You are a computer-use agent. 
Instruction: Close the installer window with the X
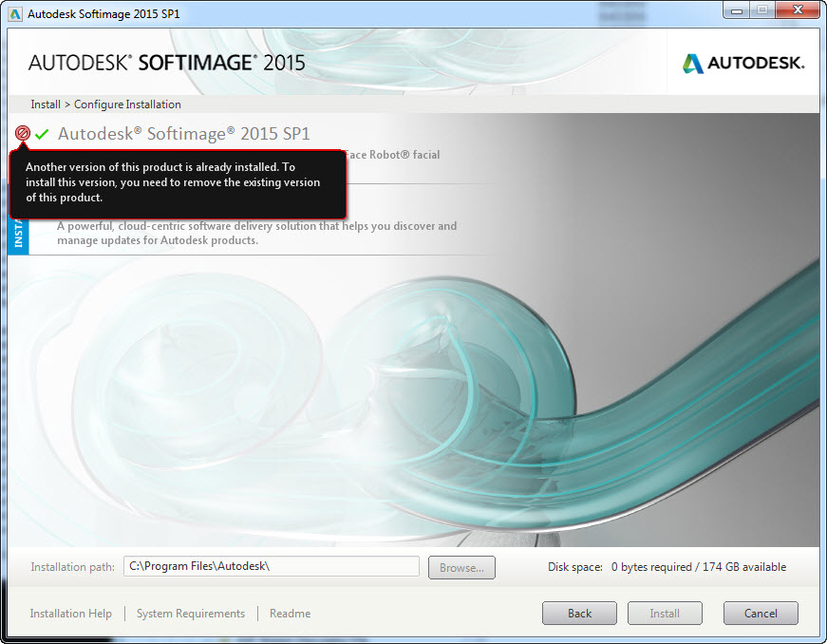796,10
